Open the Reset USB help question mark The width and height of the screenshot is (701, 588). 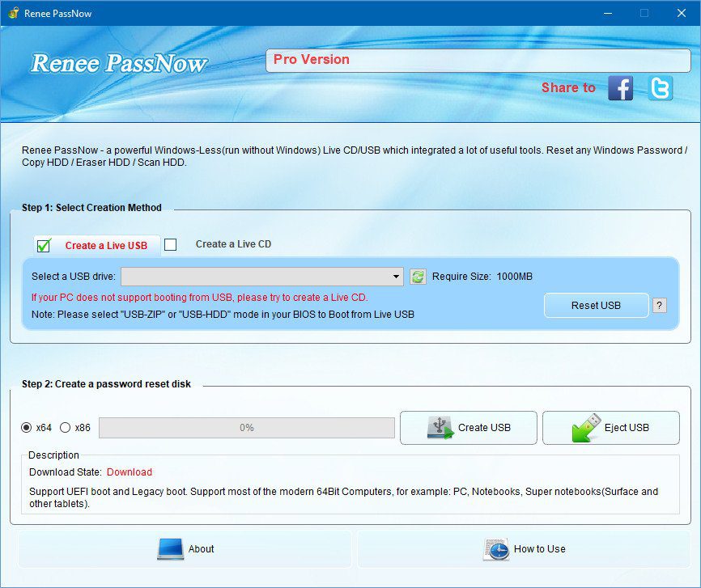660,305
